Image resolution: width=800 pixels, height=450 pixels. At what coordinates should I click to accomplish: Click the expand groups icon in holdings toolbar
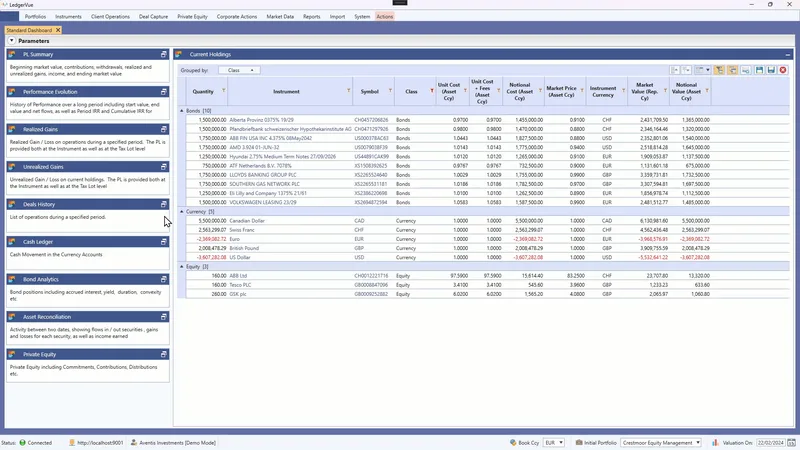(686, 70)
